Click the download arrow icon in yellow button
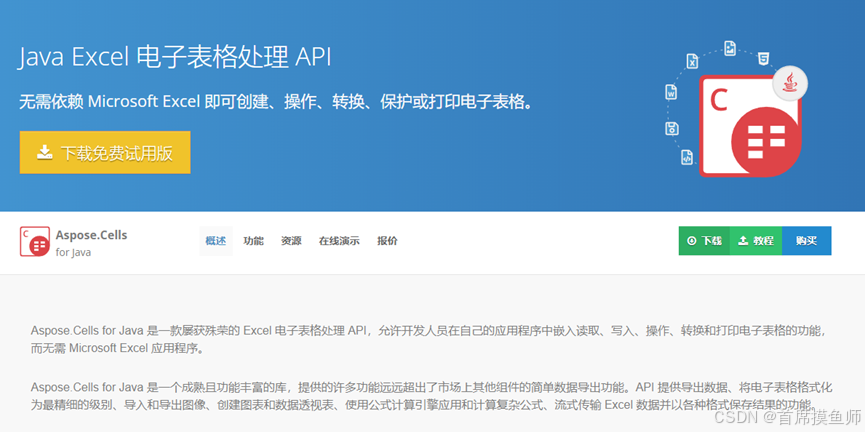Viewport: 865px width, 432px height. [x=45, y=152]
